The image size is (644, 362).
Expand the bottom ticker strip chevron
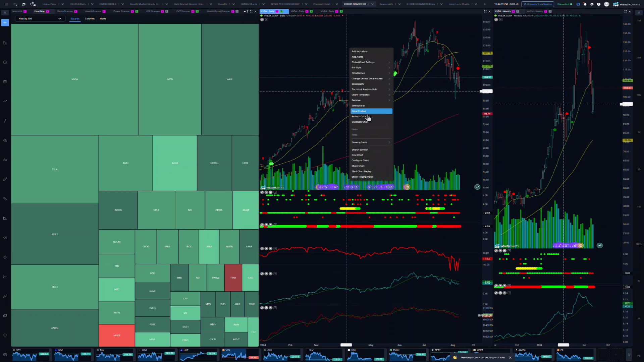(x=629, y=354)
